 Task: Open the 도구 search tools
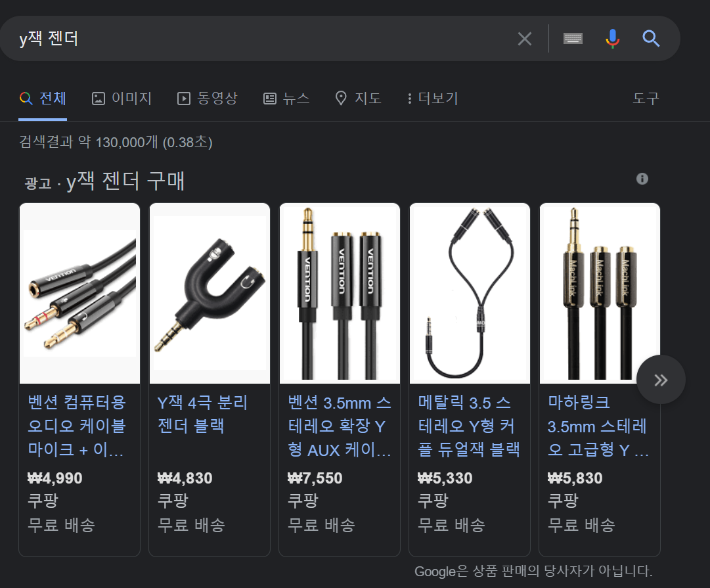tap(646, 99)
